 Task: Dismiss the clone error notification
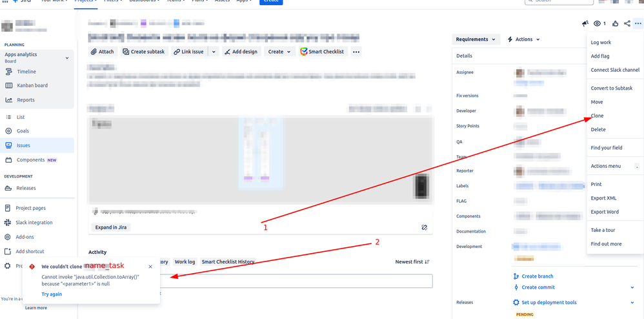click(x=150, y=267)
